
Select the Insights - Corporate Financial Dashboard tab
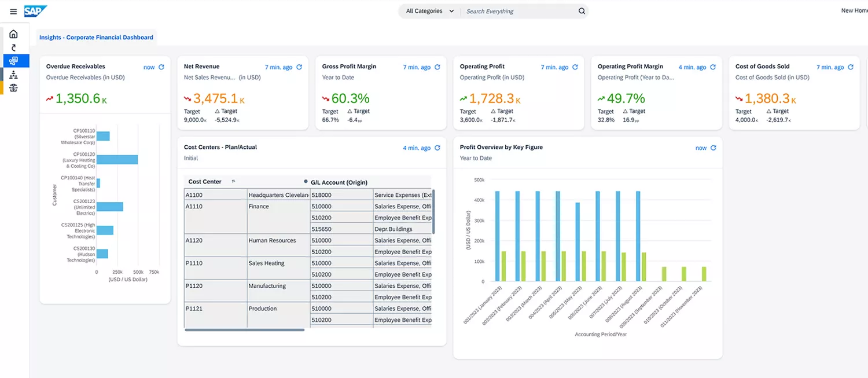pos(96,37)
